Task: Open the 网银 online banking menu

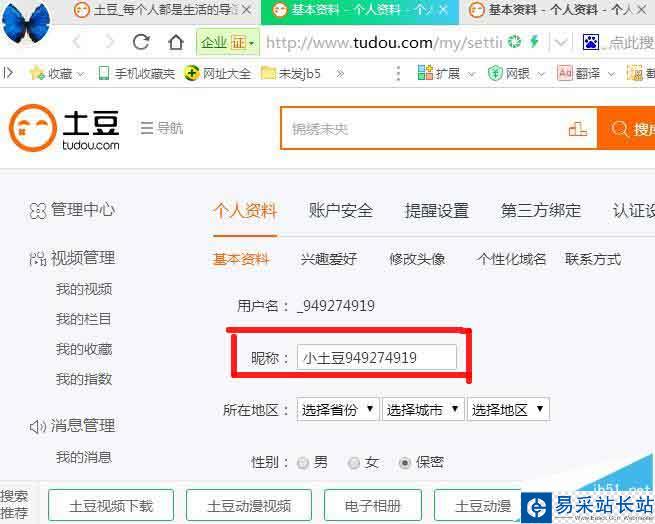Action: pos(517,74)
